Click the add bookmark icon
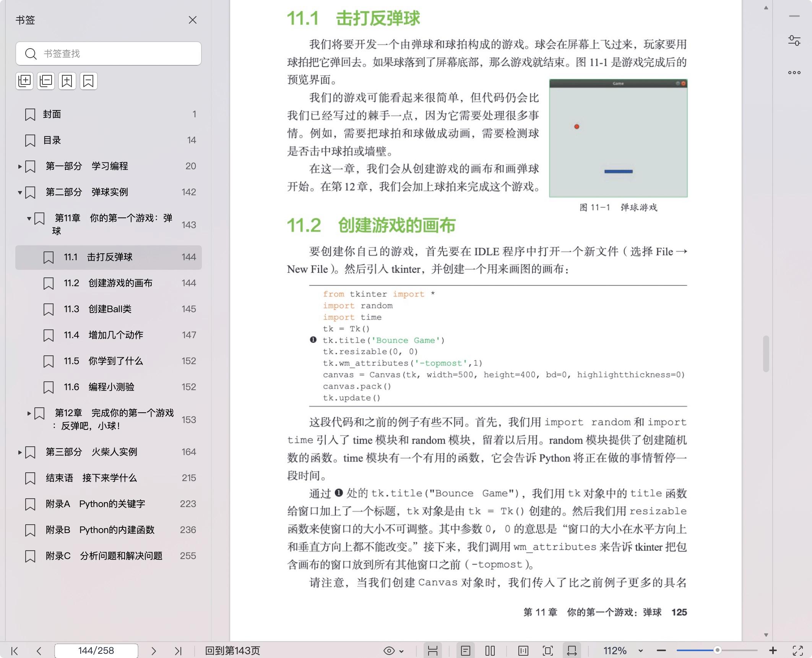This screenshot has height=658, width=812. pyautogui.click(x=67, y=81)
